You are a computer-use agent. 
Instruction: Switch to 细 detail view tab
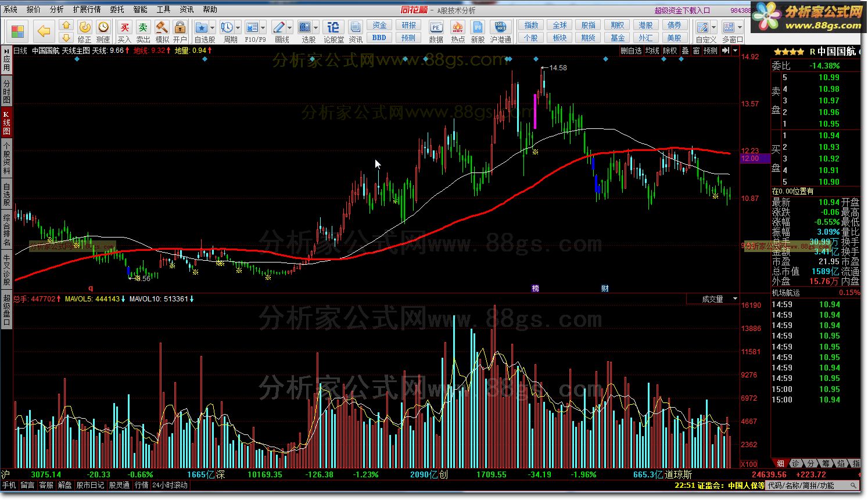780,463
